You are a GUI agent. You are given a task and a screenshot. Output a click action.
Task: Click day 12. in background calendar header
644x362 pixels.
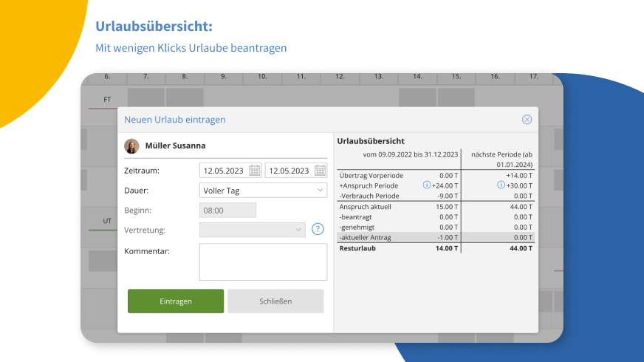pyautogui.click(x=340, y=76)
